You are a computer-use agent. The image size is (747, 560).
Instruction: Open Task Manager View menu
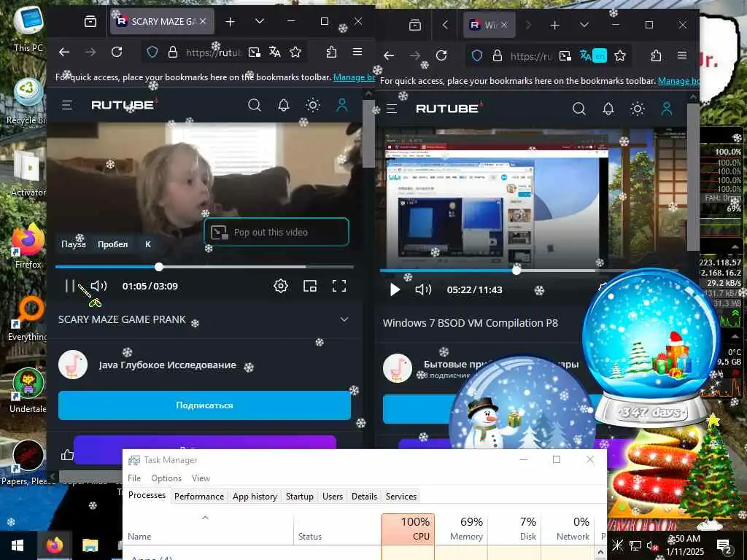[x=201, y=478]
